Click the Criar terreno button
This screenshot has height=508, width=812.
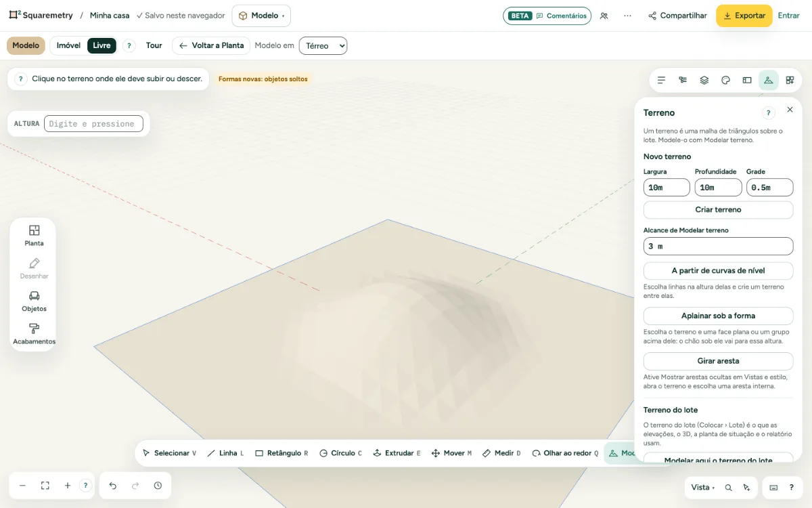[x=718, y=210]
